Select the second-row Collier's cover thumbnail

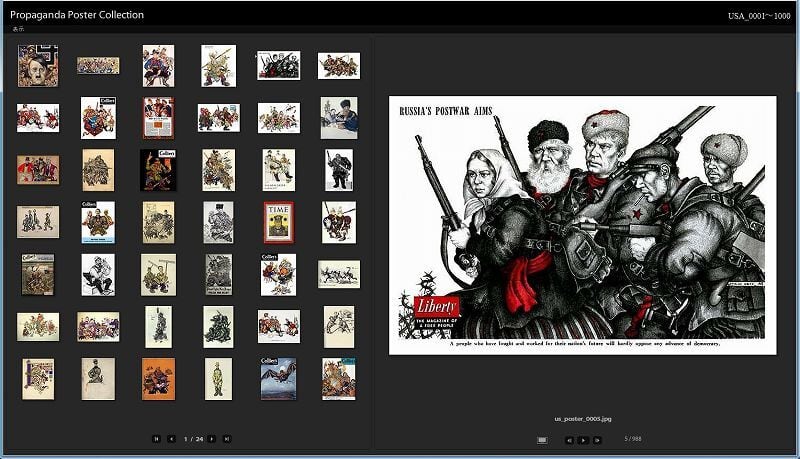tap(98, 118)
